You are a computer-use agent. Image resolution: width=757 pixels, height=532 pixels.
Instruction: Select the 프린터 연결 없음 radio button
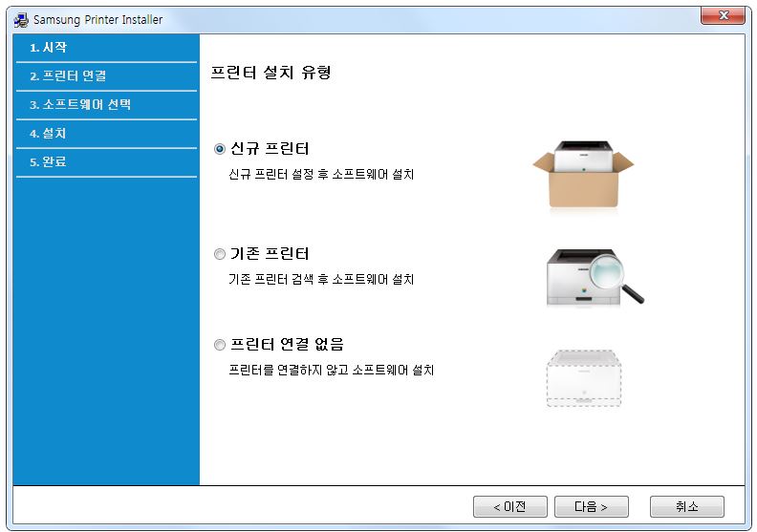coord(220,345)
